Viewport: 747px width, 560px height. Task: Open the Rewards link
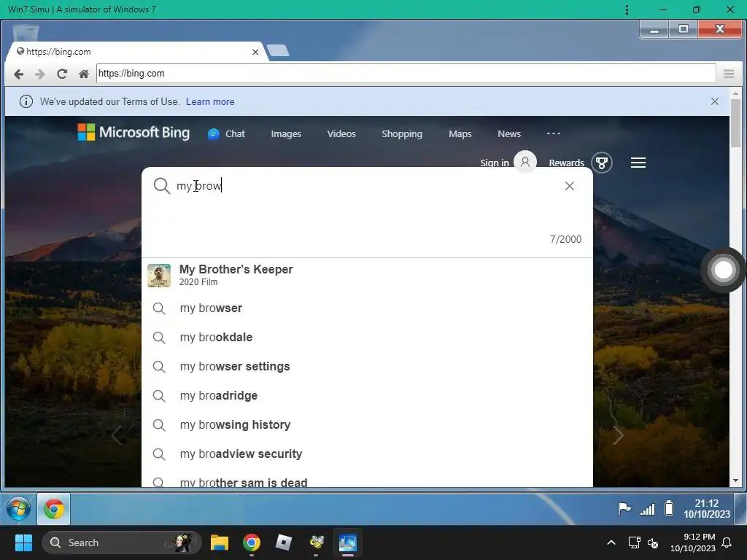[x=566, y=163]
